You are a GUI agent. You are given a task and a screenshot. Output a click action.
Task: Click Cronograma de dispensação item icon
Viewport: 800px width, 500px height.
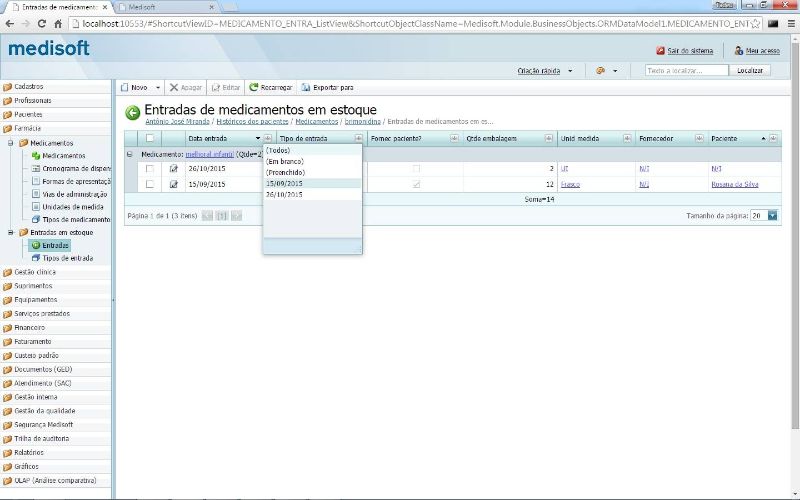coord(36,168)
